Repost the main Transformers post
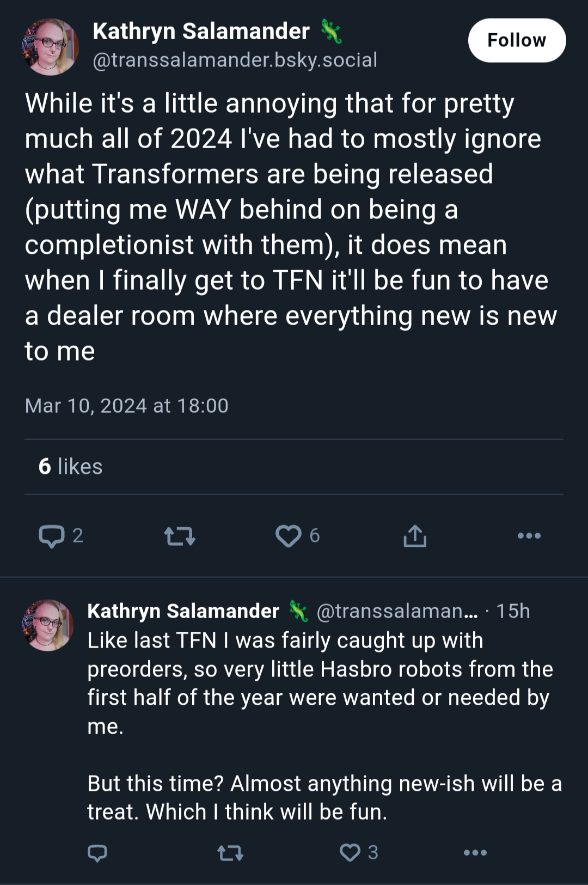This screenshot has width=588, height=885. pyautogui.click(x=180, y=536)
